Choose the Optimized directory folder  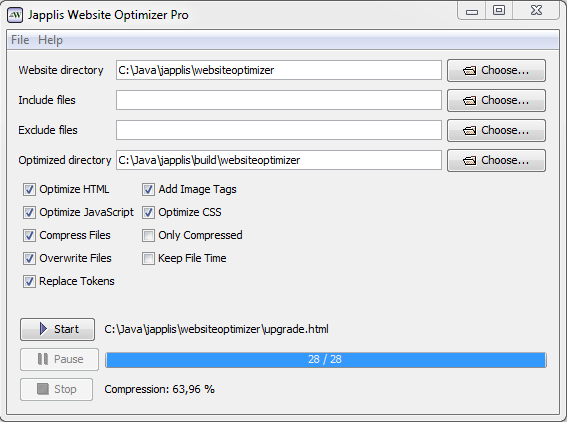pos(496,161)
